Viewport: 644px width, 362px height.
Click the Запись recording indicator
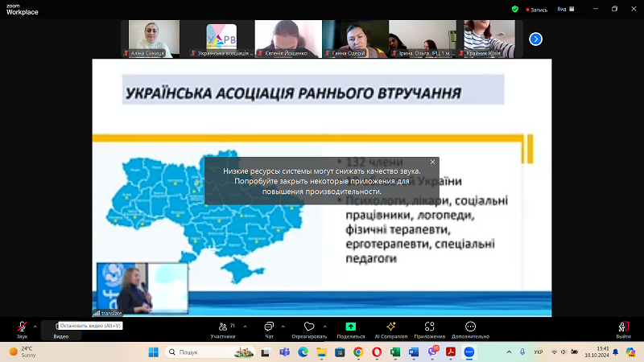coord(537,10)
